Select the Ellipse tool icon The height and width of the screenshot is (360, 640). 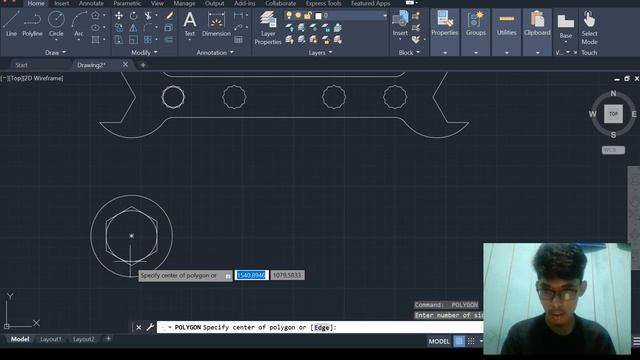tap(95, 28)
